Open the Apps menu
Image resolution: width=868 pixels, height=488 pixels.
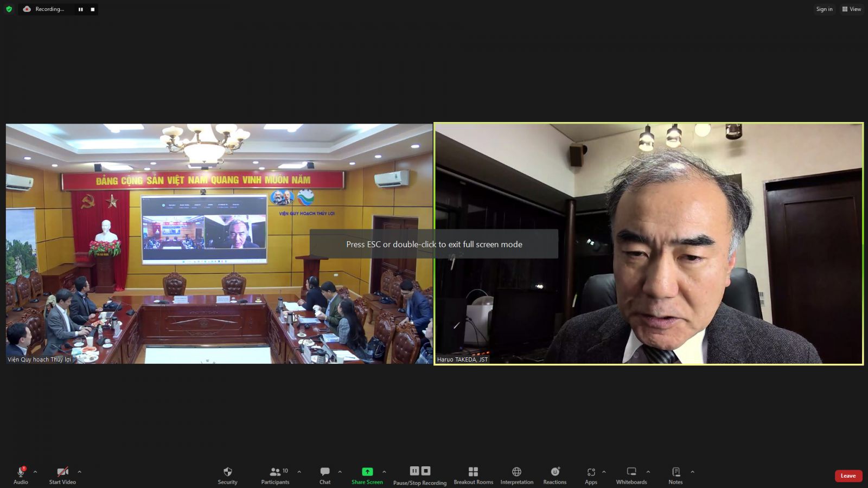click(x=591, y=475)
